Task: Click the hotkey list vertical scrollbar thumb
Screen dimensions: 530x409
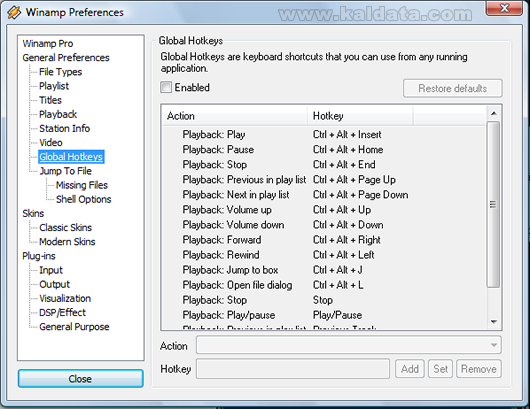Action: tap(493, 204)
